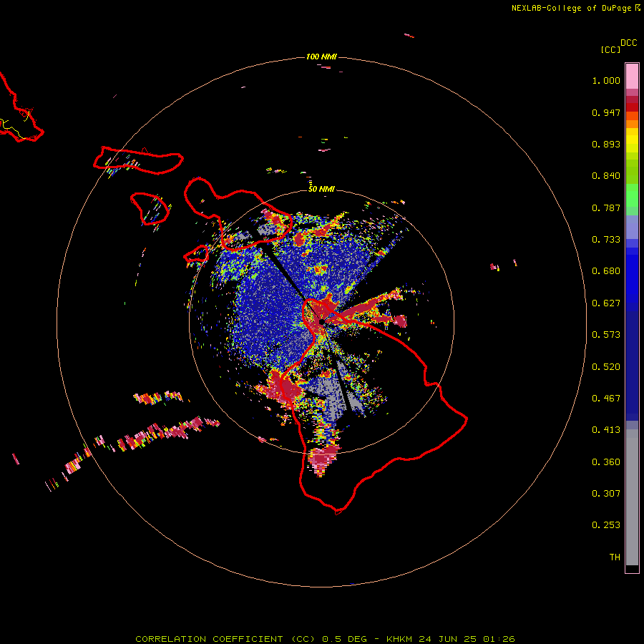Click the 01:26 timestamp in the caption
Screen dimensions: 644x644
point(499,639)
